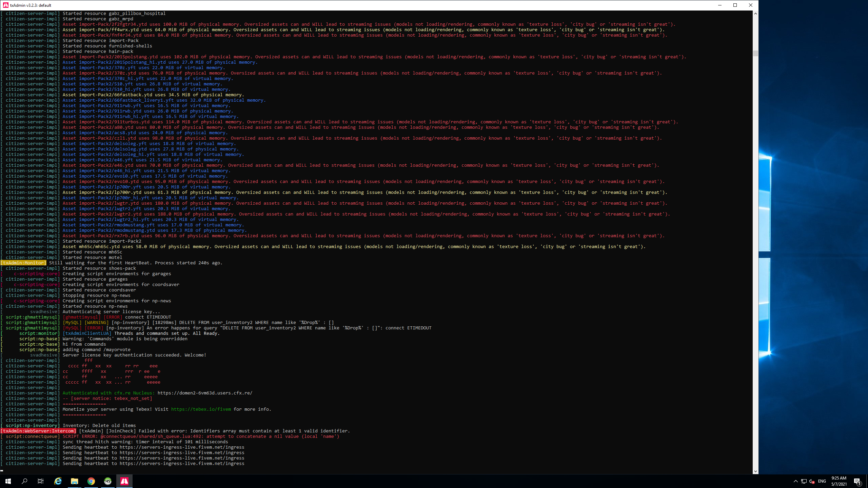Viewport: 868px width, 488px height.
Task: Click the vertical scrollbar thumb
Action: (755, 53)
